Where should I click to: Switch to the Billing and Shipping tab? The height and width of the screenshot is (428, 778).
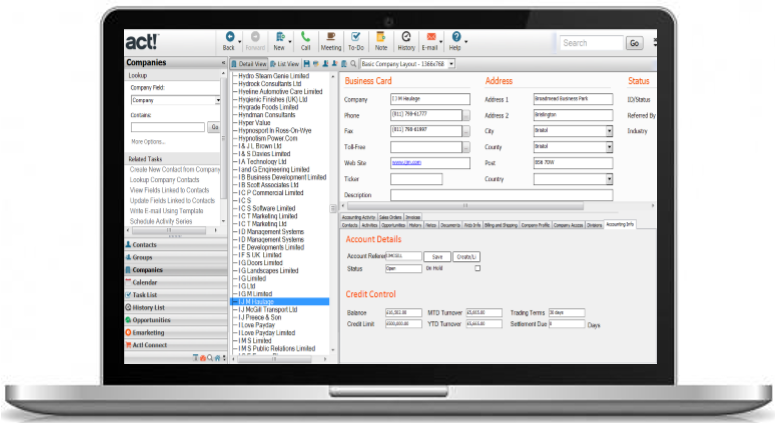point(501,225)
